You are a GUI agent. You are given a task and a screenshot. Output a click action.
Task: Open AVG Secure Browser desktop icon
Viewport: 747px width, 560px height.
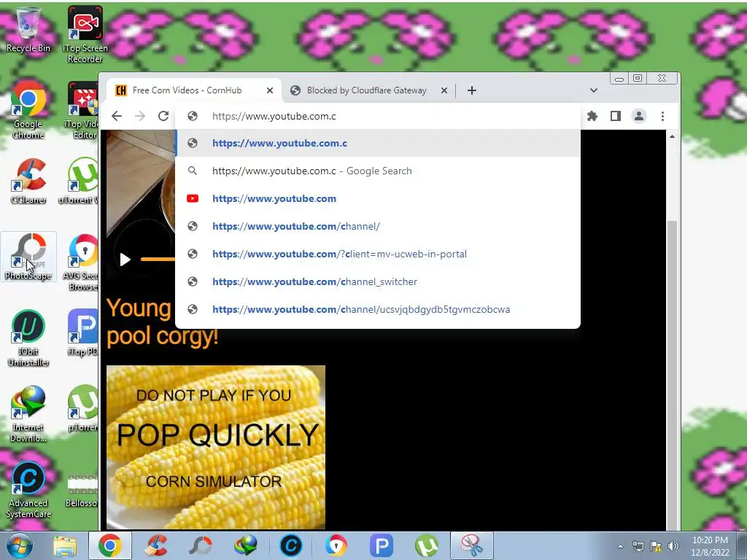(x=82, y=262)
